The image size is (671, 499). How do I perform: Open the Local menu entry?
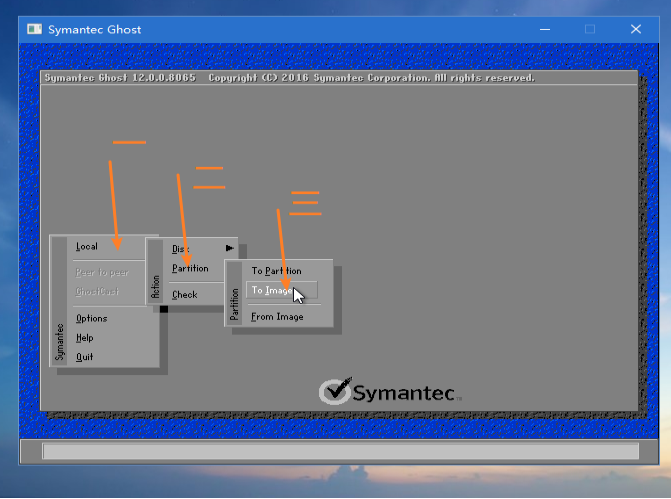point(87,247)
